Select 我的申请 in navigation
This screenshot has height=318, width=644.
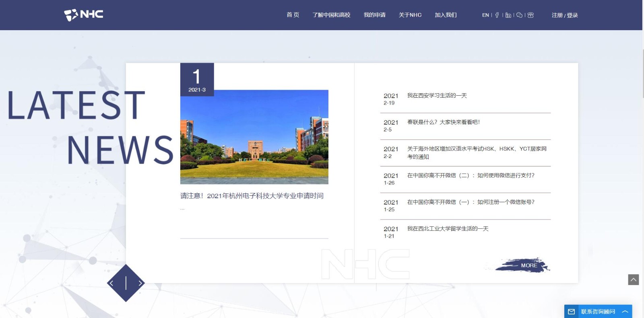pos(374,15)
